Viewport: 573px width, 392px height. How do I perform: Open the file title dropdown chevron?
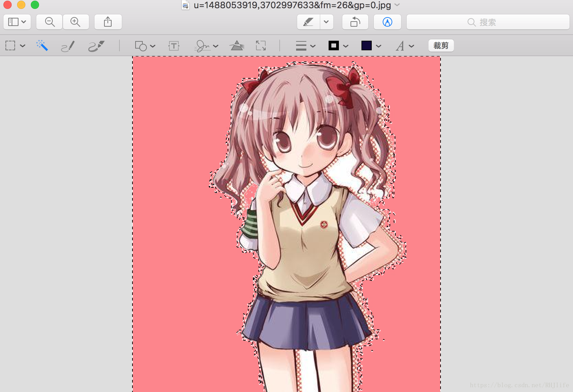(397, 5)
